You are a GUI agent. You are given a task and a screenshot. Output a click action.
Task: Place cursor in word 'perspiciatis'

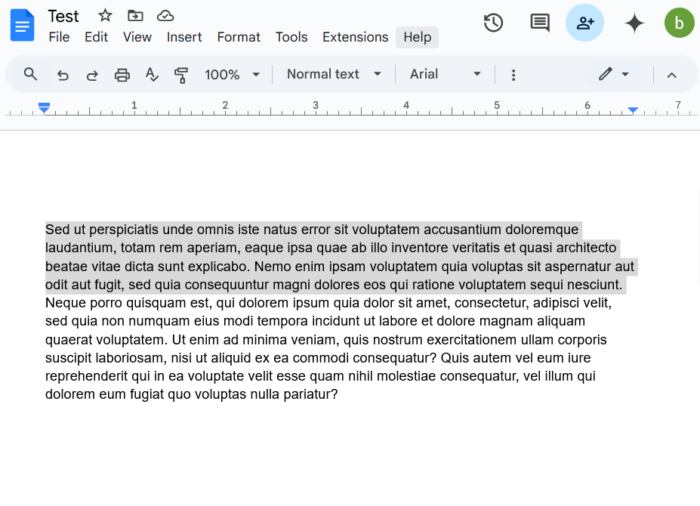click(x=124, y=230)
